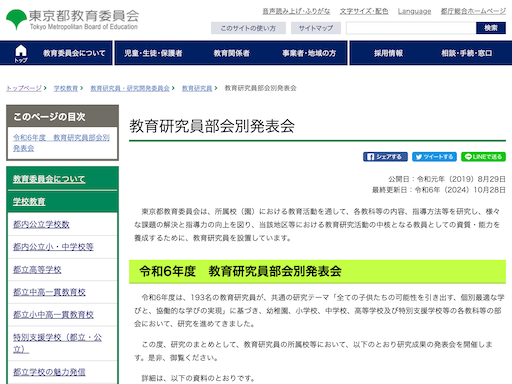Viewport: 512px width, 384px height.
Task: Click current breadcrumb 教育研究員部会別発表会 text
Action: click(x=260, y=88)
